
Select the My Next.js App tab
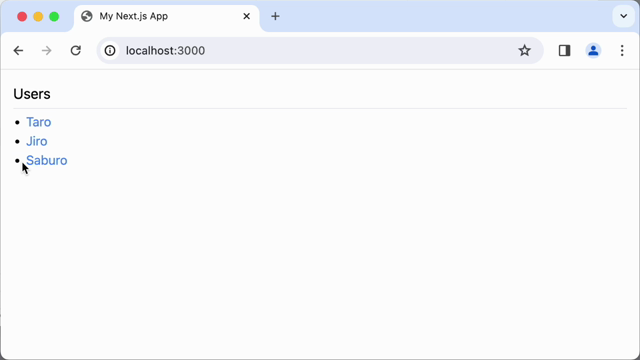click(x=166, y=17)
